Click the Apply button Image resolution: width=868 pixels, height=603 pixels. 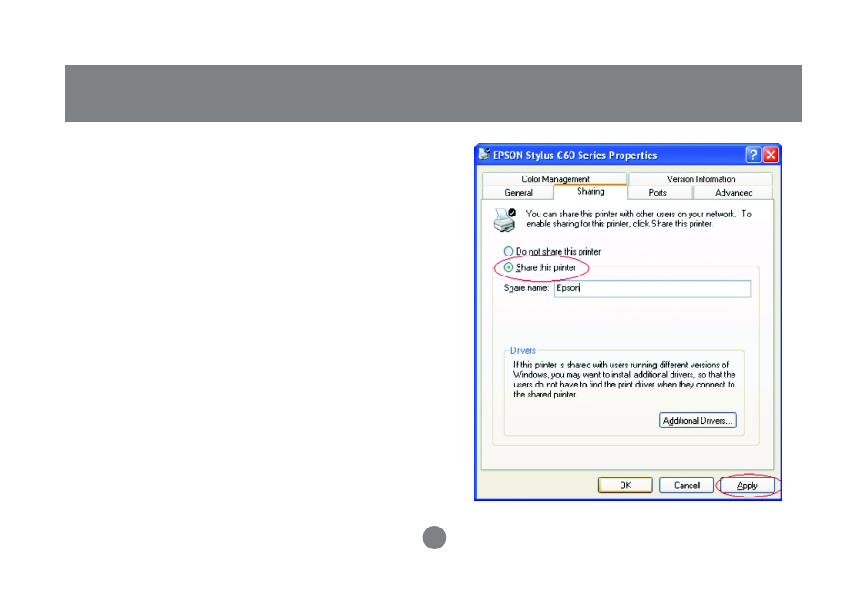click(747, 485)
